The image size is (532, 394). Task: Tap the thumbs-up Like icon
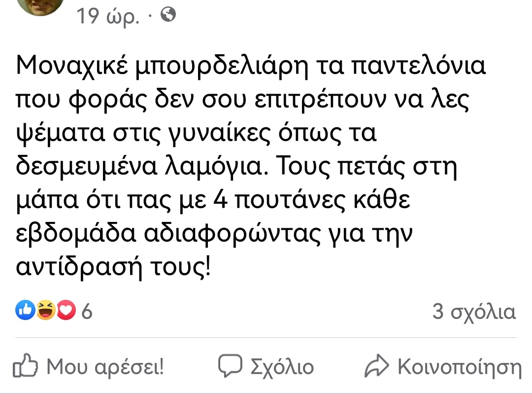click(25, 367)
